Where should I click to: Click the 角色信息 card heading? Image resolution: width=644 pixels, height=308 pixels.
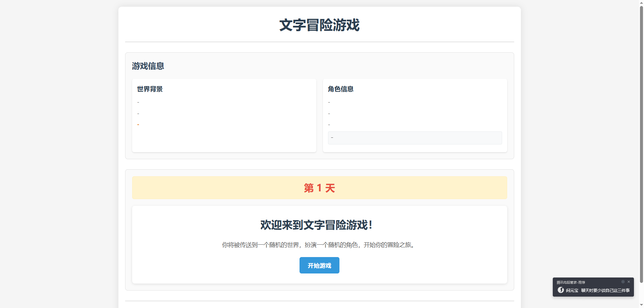(340, 89)
